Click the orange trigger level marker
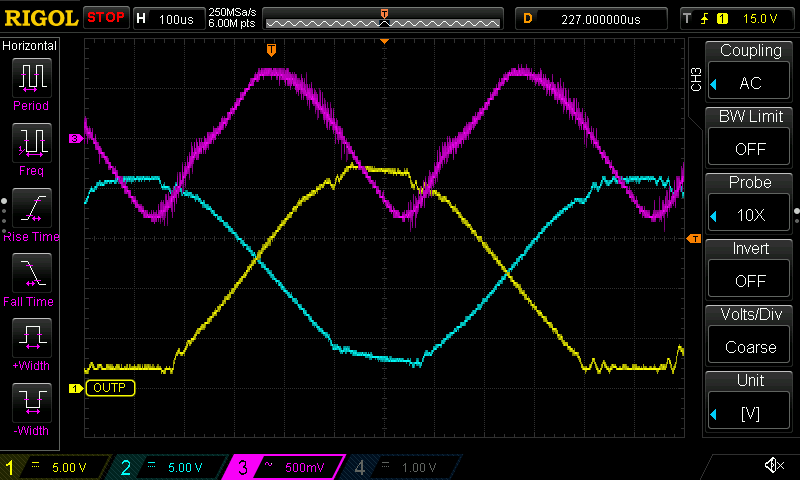 click(693, 238)
